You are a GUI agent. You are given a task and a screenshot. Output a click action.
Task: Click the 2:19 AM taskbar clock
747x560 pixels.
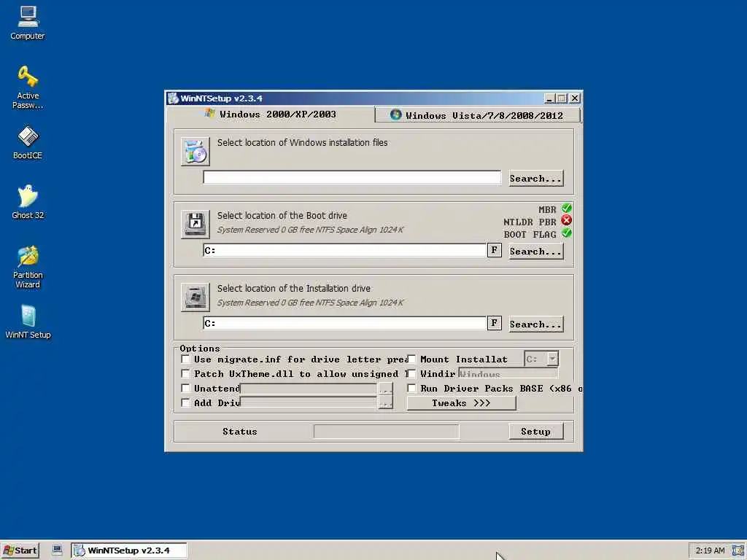(710, 551)
